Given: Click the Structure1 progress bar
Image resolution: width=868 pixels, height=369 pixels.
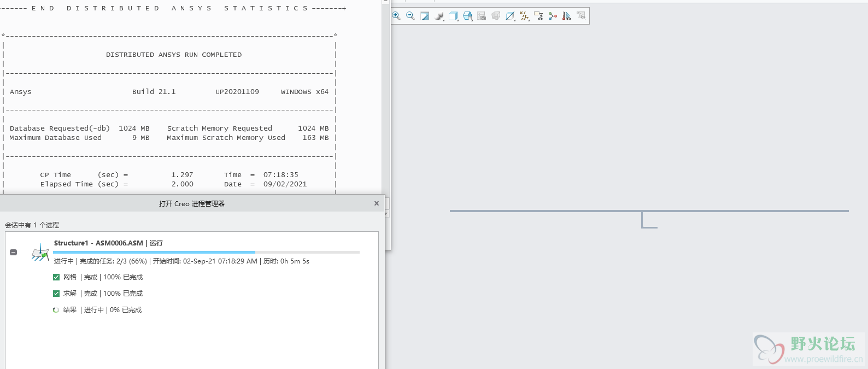Looking at the screenshot, I should tap(206, 252).
